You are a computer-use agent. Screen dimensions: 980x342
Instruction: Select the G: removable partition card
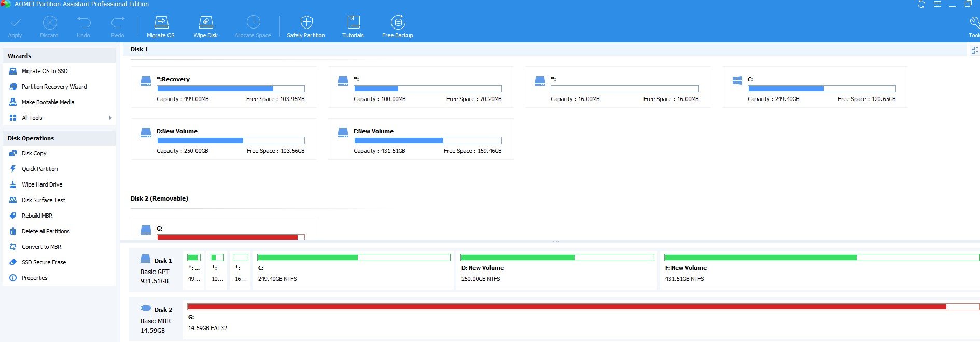[x=224, y=228]
